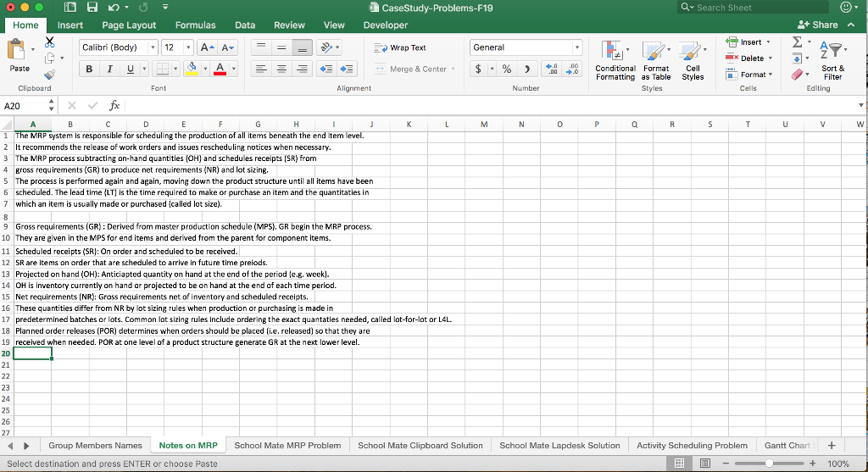This screenshot has height=472, width=868.
Task: Open Cell Styles gallery
Action: coord(693,61)
